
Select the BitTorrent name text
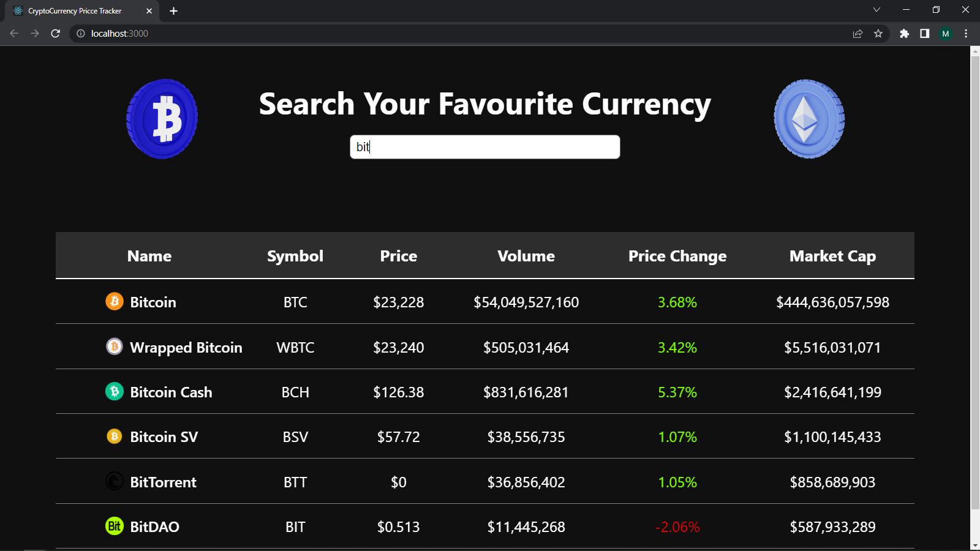[x=164, y=482]
